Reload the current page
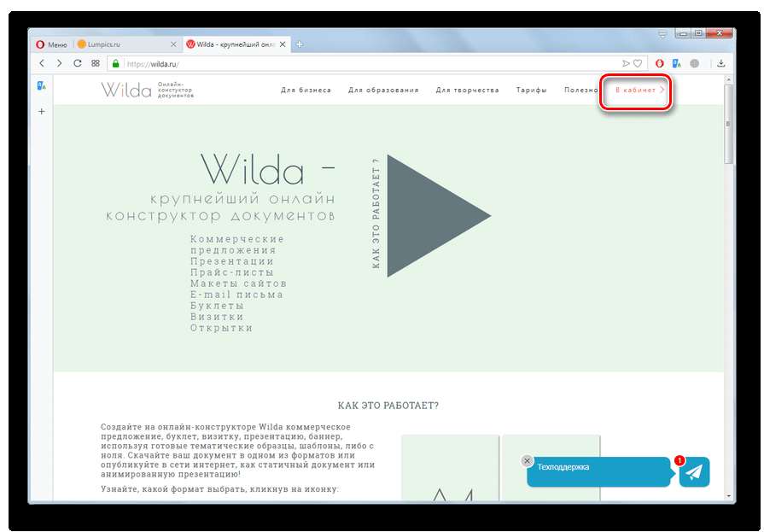764x532 pixels. tap(77, 63)
